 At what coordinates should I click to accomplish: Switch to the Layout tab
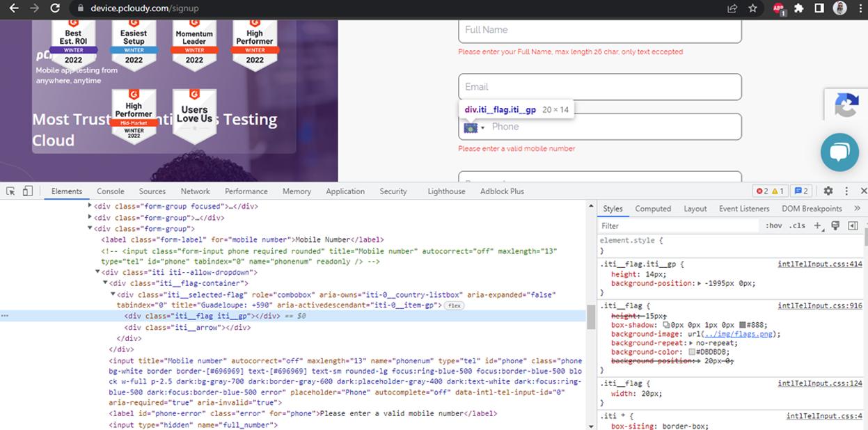pyautogui.click(x=695, y=208)
